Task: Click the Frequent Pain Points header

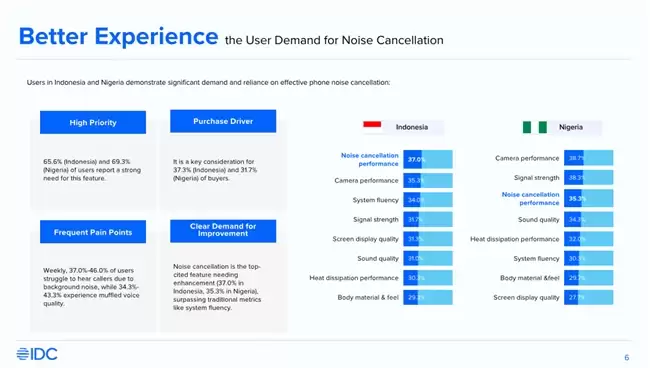Action: tap(93, 232)
